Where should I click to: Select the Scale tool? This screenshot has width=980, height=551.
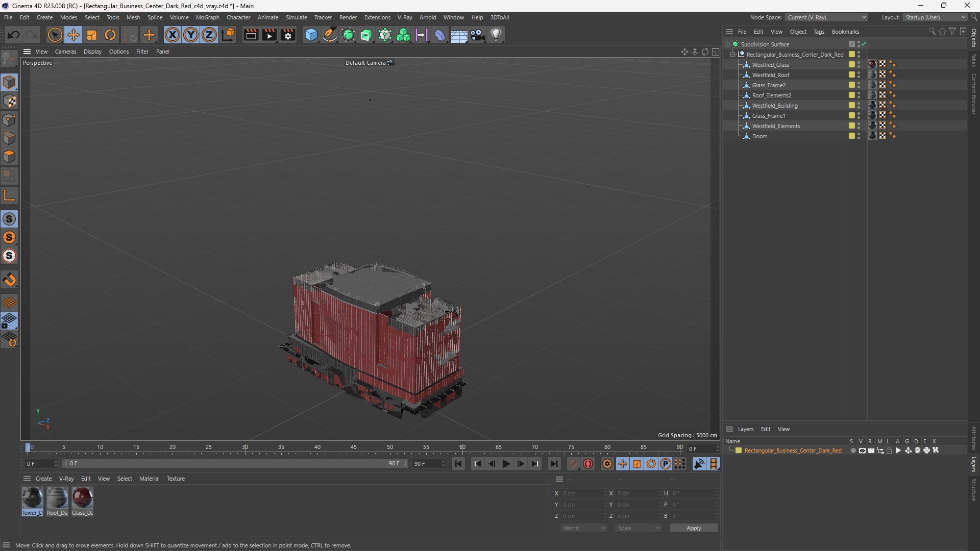point(92,35)
